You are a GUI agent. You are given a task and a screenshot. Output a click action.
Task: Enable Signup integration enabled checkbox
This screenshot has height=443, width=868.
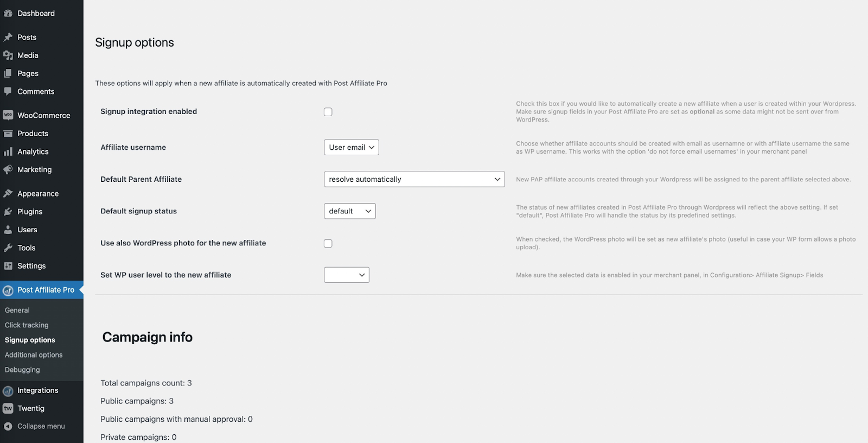[328, 111]
